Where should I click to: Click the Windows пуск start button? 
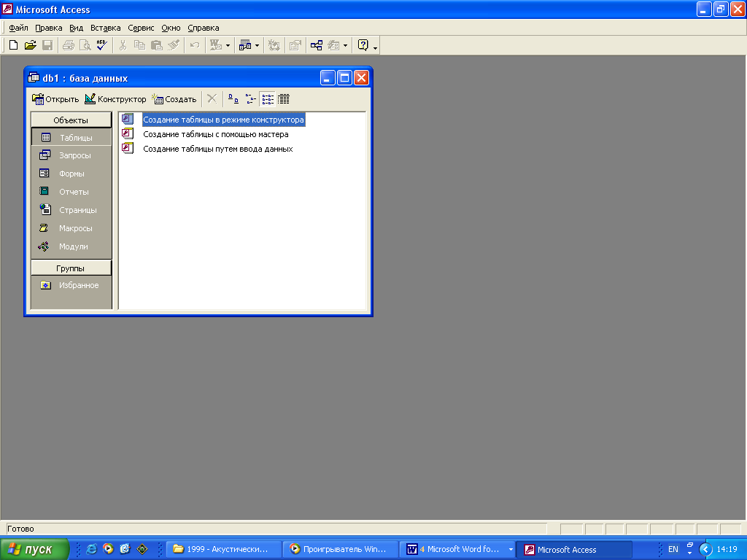pyautogui.click(x=35, y=549)
